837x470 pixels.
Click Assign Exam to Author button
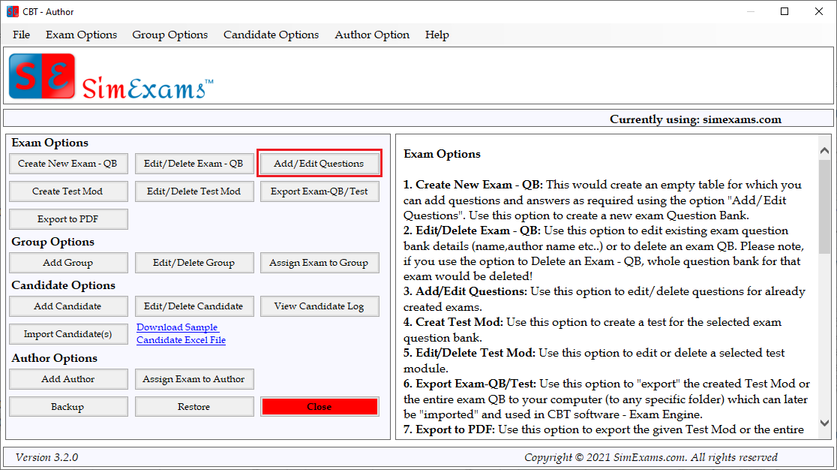pyautogui.click(x=194, y=379)
